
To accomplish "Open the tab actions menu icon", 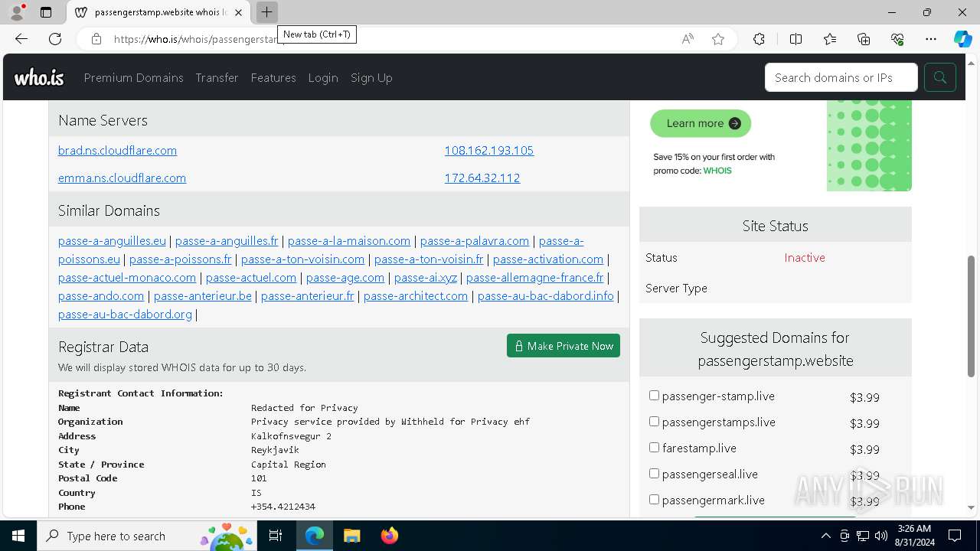I will coord(46,12).
